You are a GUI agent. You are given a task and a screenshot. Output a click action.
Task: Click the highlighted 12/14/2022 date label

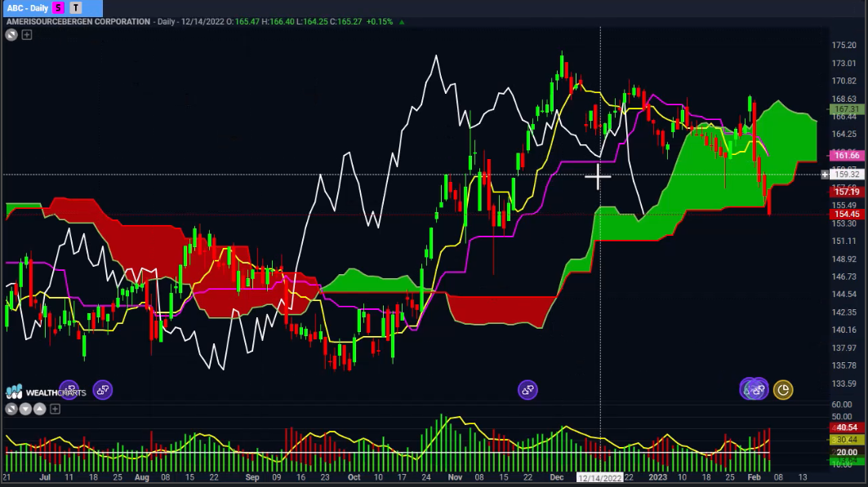click(x=600, y=477)
